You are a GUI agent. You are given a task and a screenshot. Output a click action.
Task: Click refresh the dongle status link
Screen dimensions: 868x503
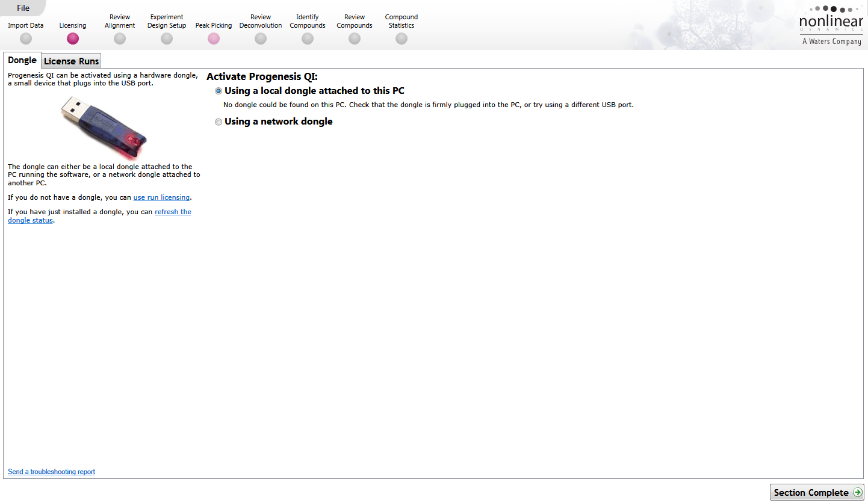pos(99,216)
